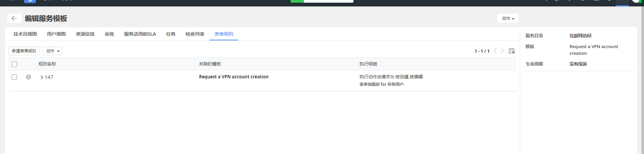
Task: Sort the table by 规则名称 column header
Action: (x=47, y=64)
